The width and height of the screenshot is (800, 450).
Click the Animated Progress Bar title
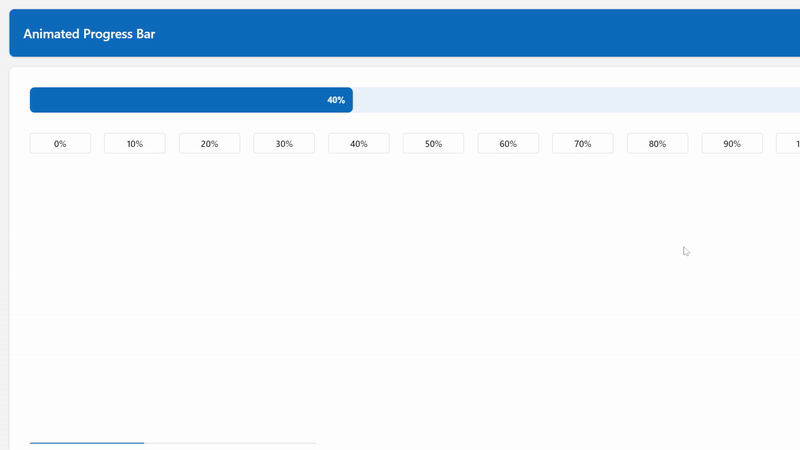89,34
